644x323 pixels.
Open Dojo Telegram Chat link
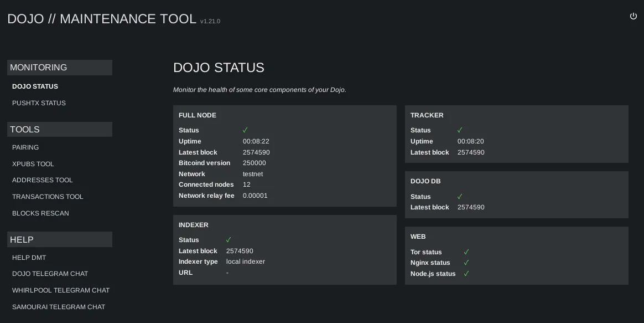(x=50, y=274)
